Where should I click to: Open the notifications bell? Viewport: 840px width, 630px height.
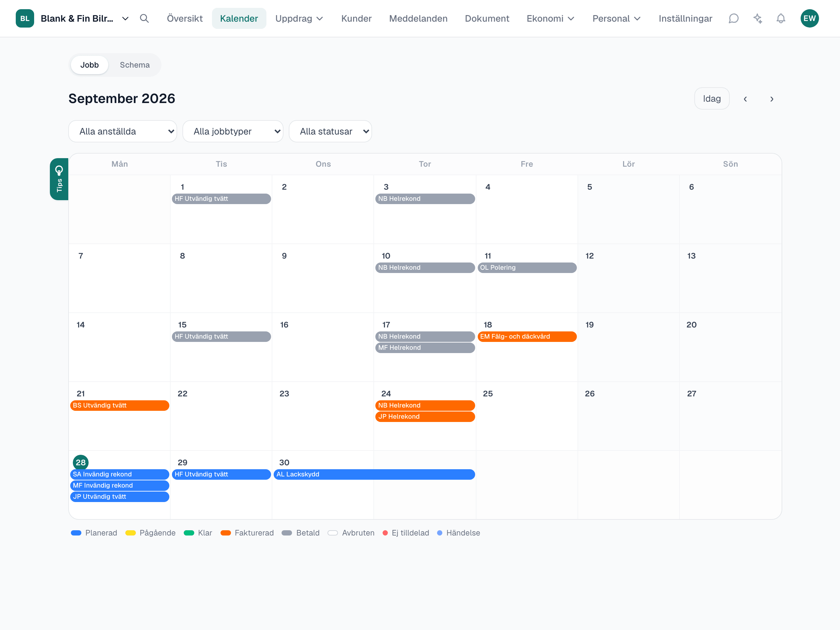coord(781,18)
